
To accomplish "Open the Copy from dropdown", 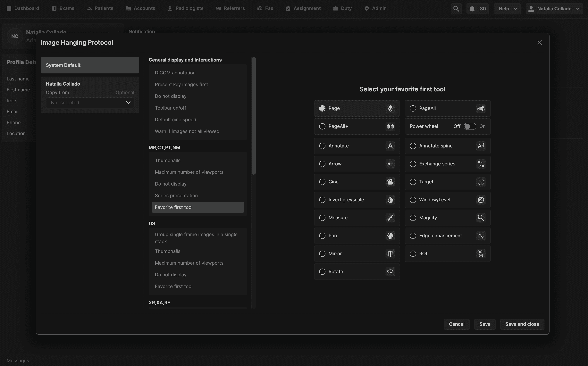I will 90,103.
